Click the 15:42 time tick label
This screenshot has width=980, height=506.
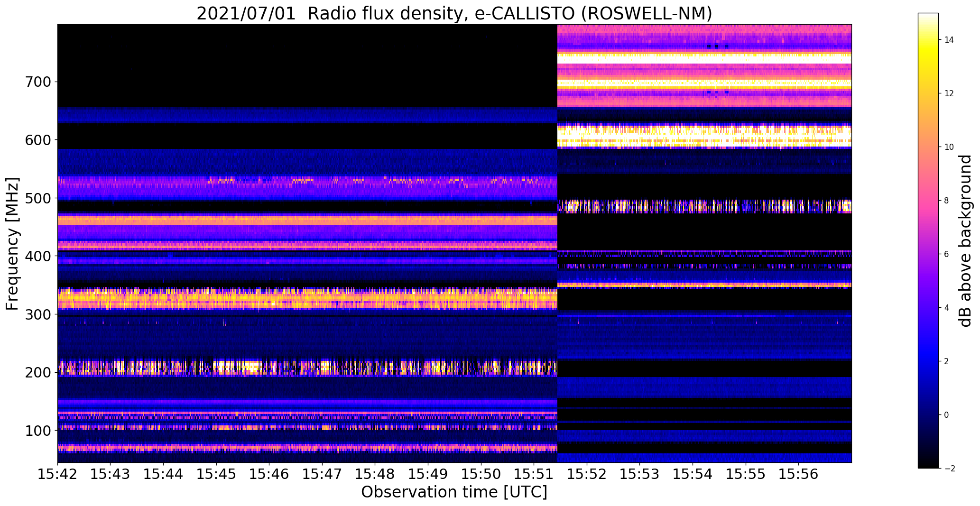(x=57, y=473)
